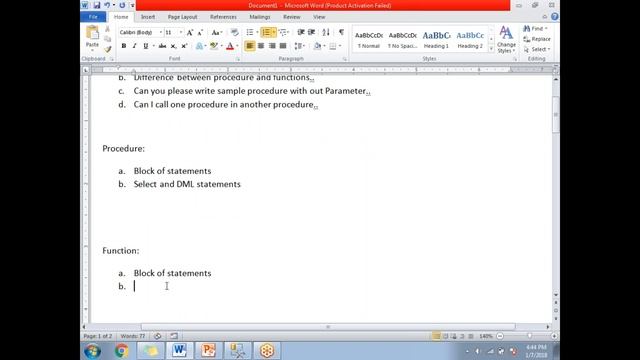
Task: Click the Strikethrough abc icon
Action: tap(162, 46)
